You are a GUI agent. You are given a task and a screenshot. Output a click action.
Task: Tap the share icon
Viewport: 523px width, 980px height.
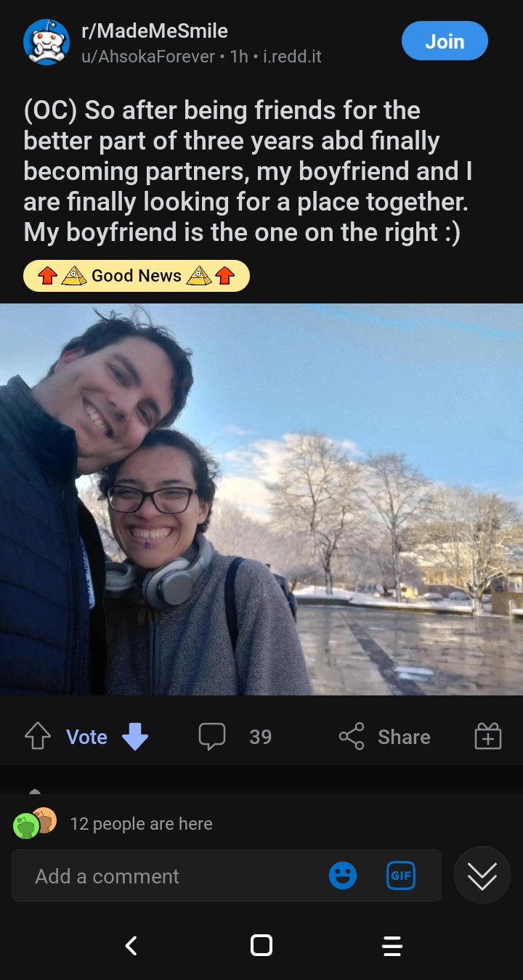pyautogui.click(x=352, y=737)
